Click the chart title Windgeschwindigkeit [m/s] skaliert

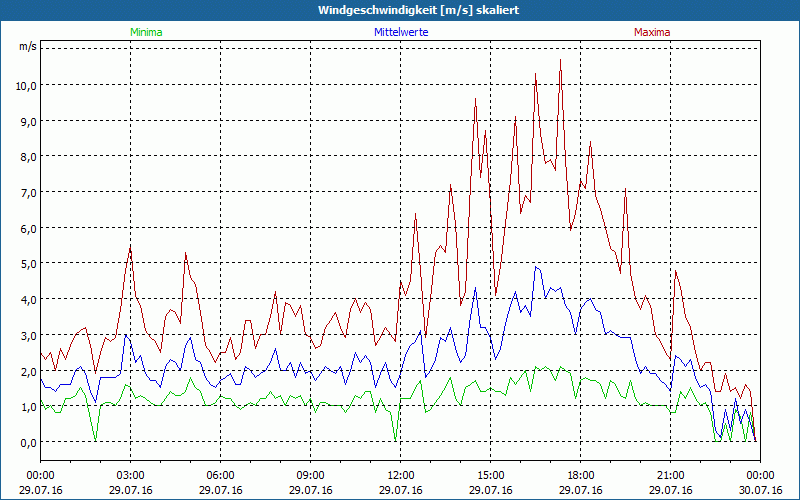click(418, 10)
